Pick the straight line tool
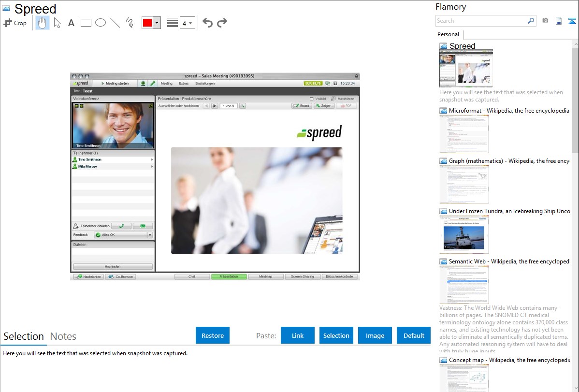The image size is (579, 392). (115, 23)
